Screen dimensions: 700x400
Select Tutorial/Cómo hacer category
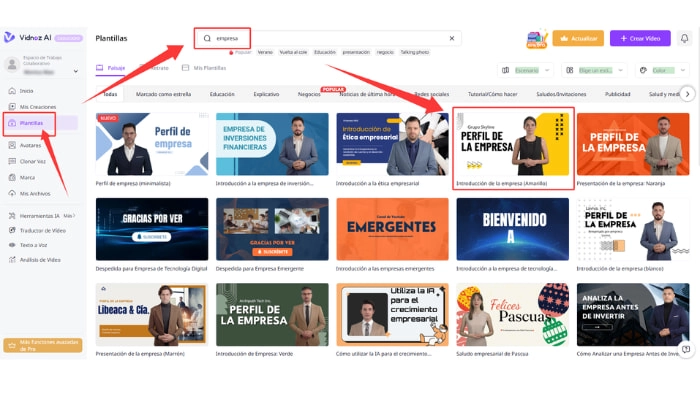(x=492, y=94)
